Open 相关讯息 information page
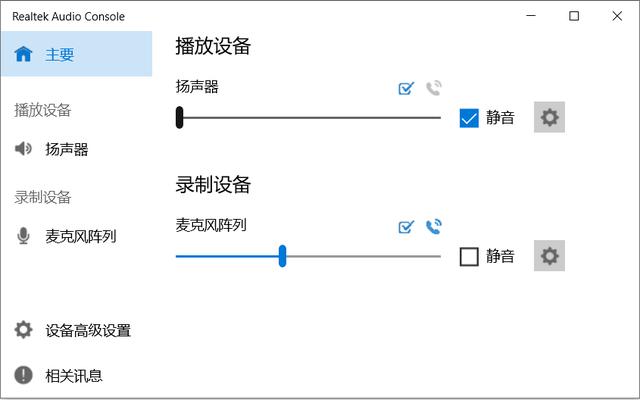 (x=76, y=375)
